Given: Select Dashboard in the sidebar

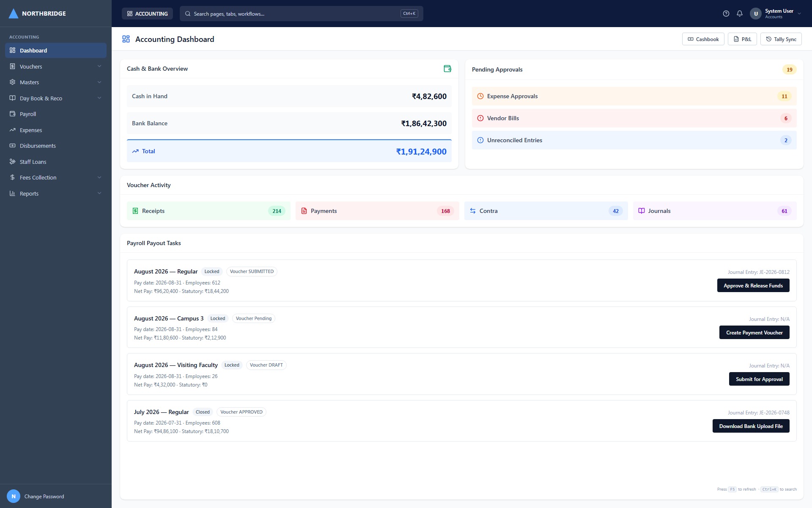Looking at the screenshot, I should [56, 50].
